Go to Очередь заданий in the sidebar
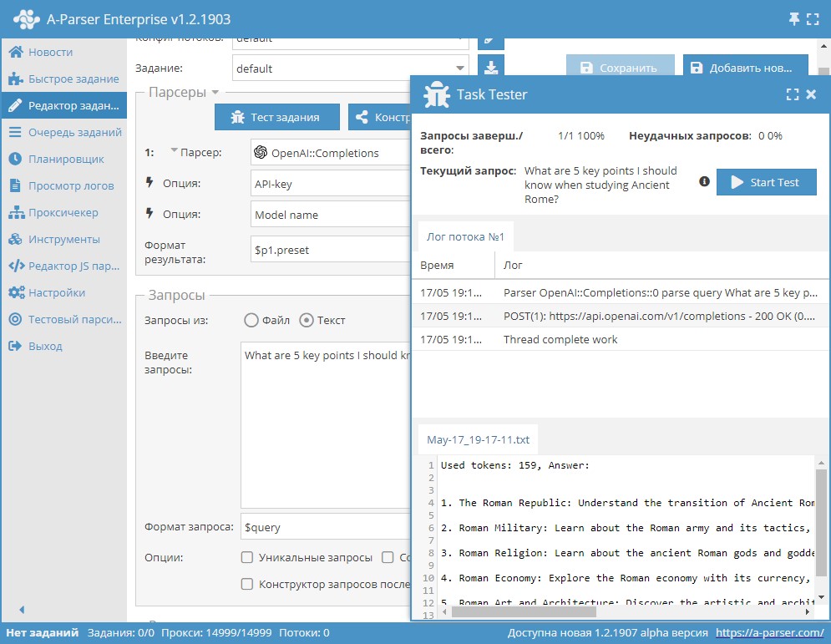831x644 pixels. [63, 132]
